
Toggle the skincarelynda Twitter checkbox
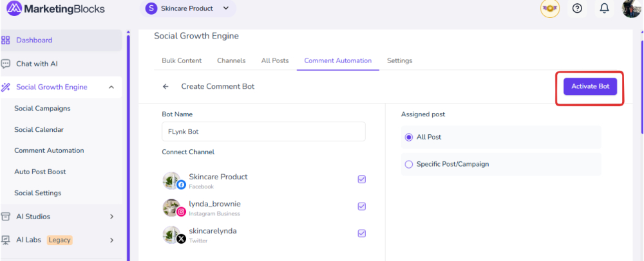[x=361, y=233]
